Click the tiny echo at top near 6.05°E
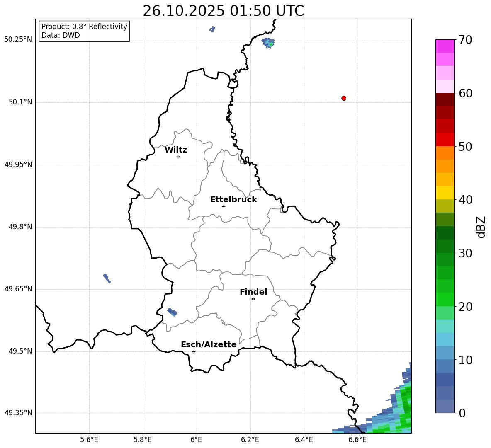Viewport: 491px width, 448px height. click(x=212, y=29)
